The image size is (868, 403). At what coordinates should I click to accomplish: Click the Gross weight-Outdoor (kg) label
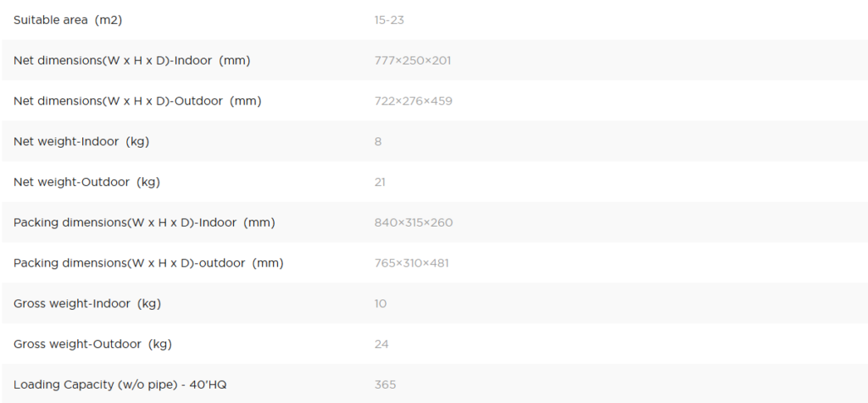[92, 344]
